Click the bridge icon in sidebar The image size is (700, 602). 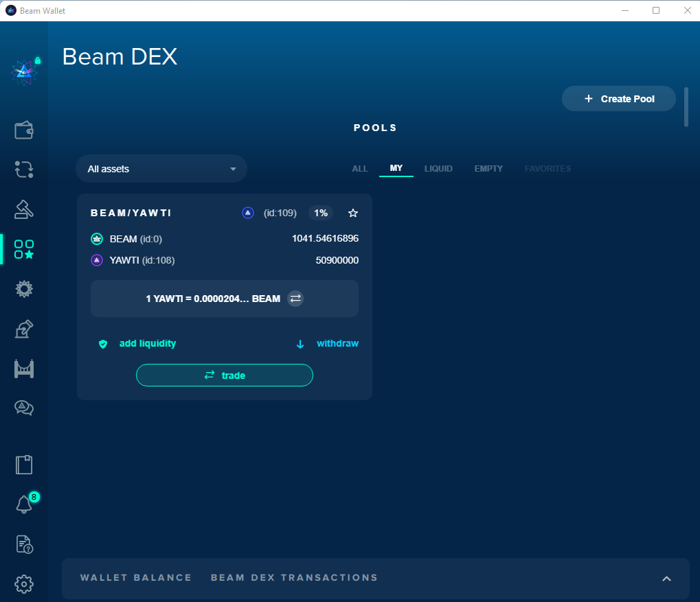[24, 369]
